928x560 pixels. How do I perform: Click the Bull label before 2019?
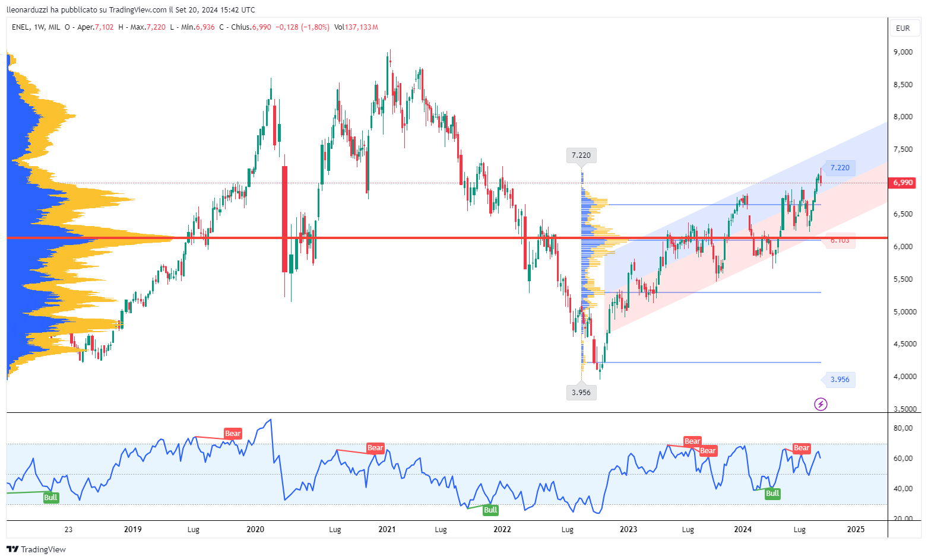point(51,498)
